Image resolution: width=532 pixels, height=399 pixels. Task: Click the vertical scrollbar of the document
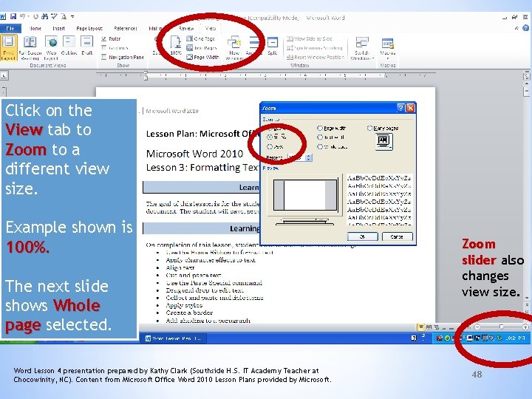coord(527,190)
